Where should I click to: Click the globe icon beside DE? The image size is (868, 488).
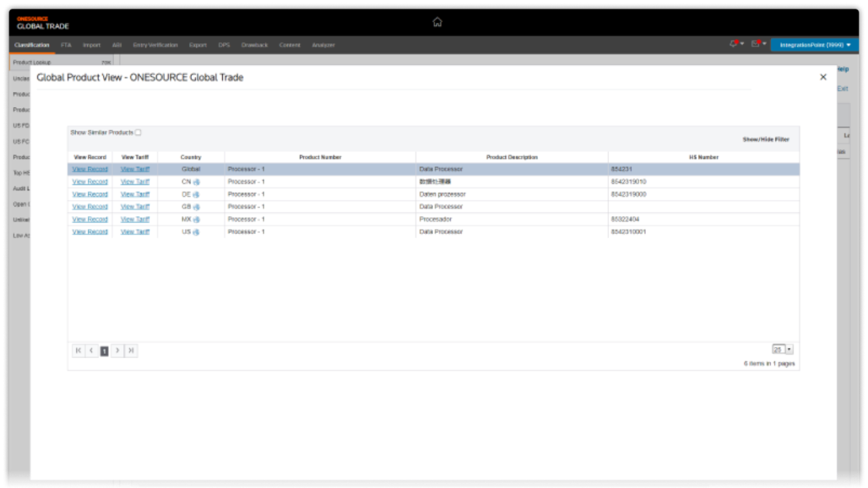[x=197, y=195]
